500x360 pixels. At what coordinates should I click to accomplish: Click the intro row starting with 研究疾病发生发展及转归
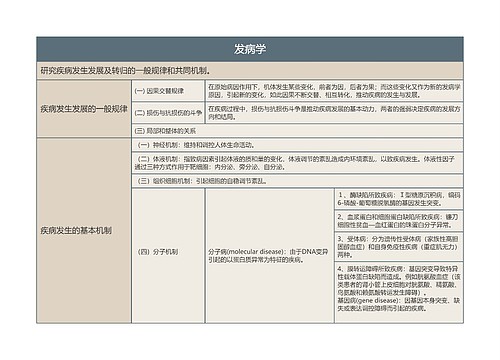(250, 71)
